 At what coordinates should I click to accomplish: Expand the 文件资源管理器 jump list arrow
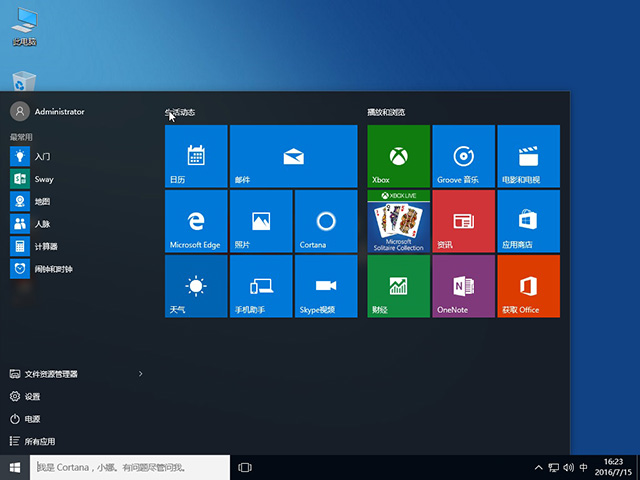pyautogui.click(x=140, y=374)
